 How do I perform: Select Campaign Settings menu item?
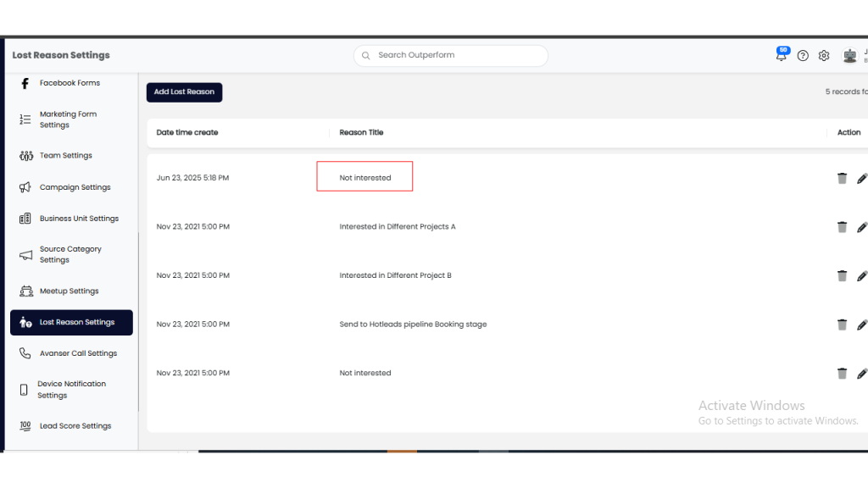75,187
